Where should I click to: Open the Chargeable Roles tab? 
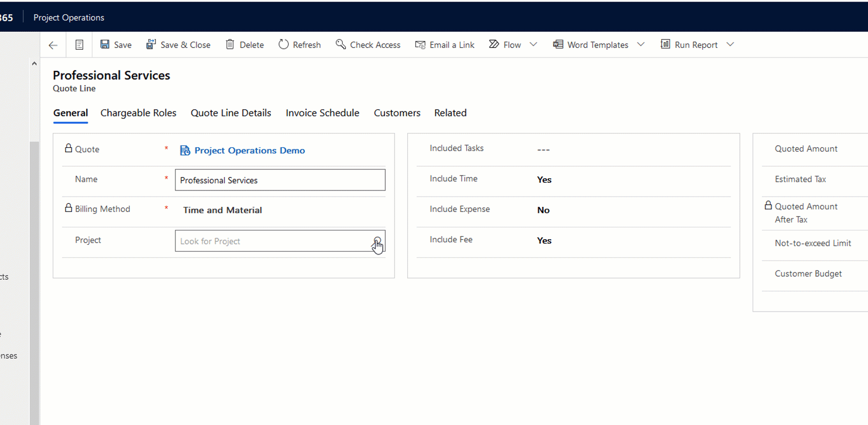pos(139,113)
